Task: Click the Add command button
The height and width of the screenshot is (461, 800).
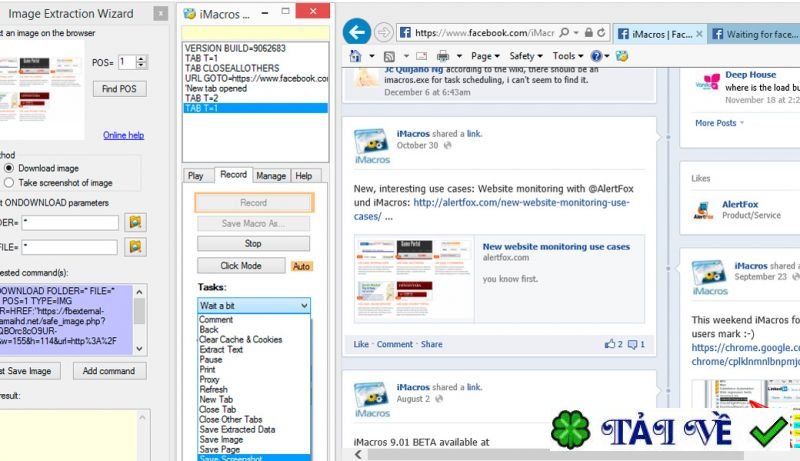Action: pos(109,371)
